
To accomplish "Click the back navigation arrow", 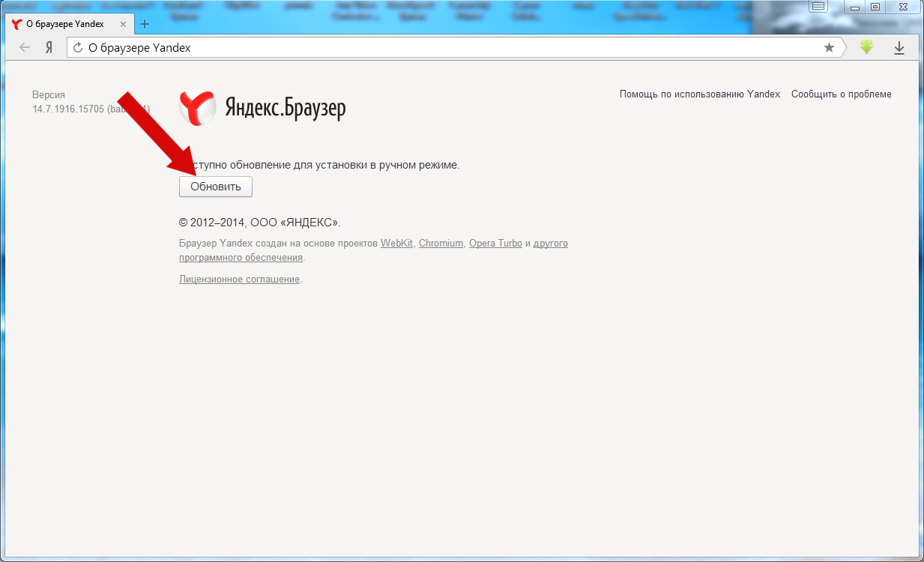I will [x=25, y=48].
